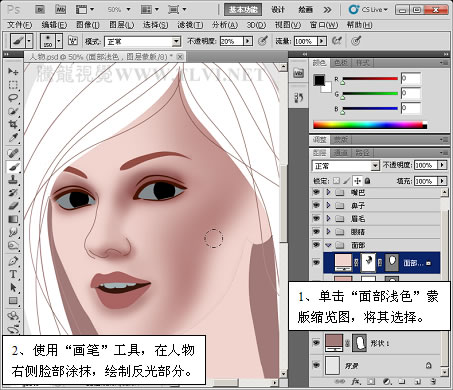Select the Clone Stamp tool
Viewport: 453px width, 390px height.
[13, 180]
